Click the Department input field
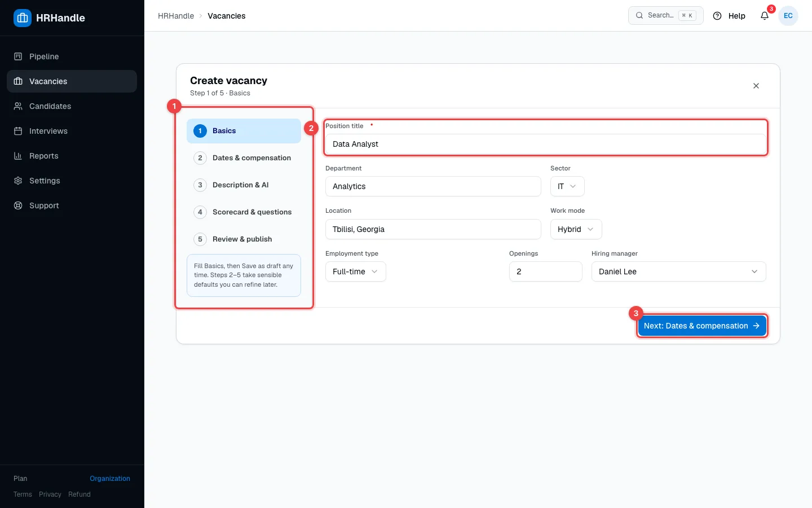812x508 pixels. tap(433, 186)
